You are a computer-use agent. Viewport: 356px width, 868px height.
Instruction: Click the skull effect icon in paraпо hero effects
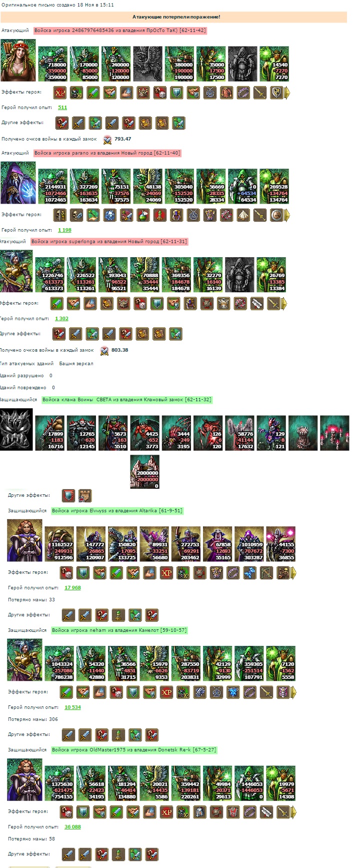[x=76, y=215]
